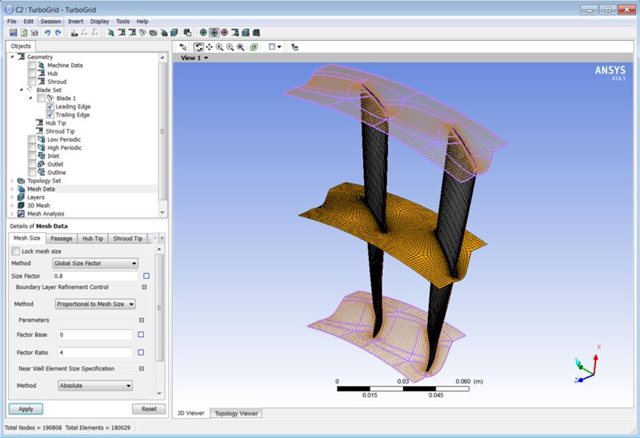Collapse Boundary Layer Refinement Control section
Viewport: 640px width, 438px height.
144,287
